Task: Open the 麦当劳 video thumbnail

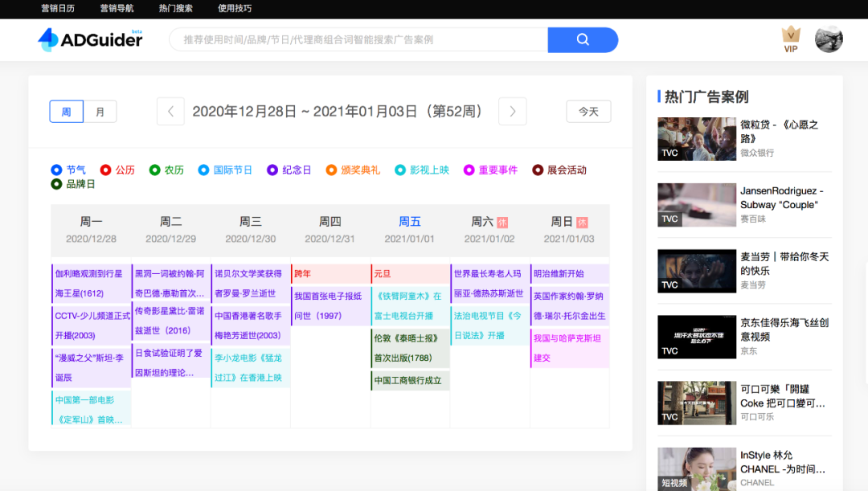Action: click(x=696, y=271)
